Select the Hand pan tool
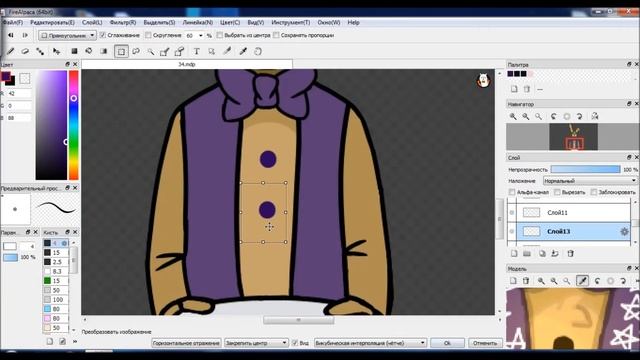This screenshot has height=360, width=640. tap(258, 51)
